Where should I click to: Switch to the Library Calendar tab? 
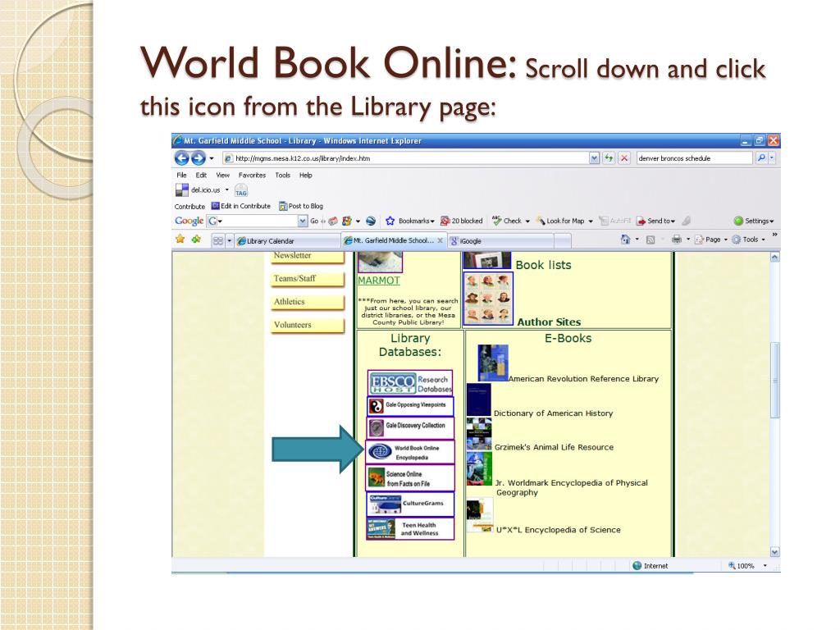point(287,241)
